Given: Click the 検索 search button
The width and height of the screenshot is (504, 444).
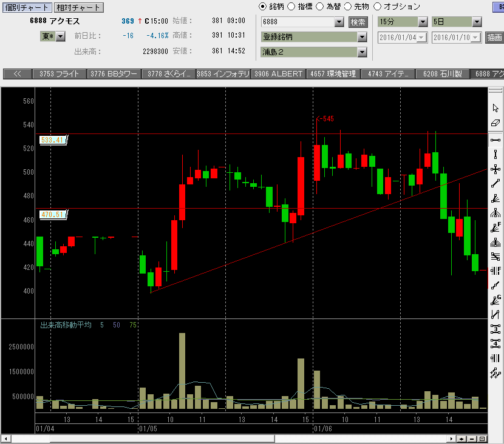Looking at the screenshot, I should pyautogui.click(x=358, y=22).
